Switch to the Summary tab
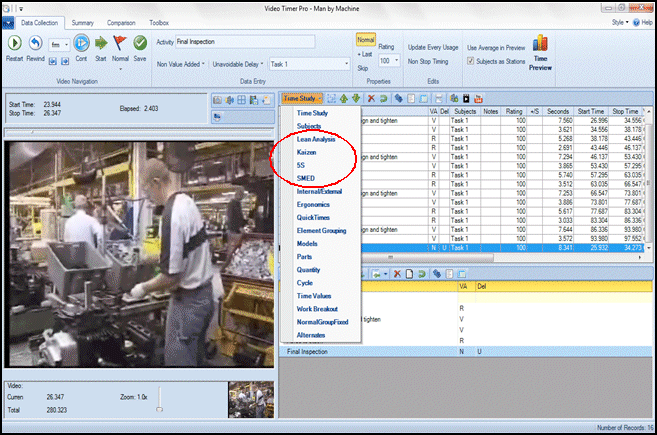The width and height of the screenshot is (657, 435). (x=83, y=23)
